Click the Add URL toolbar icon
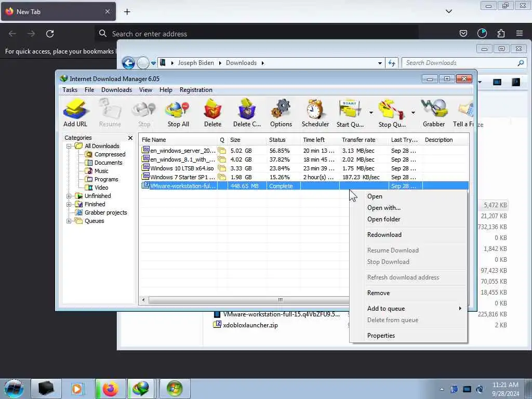532x399 pixels. coord(75,113)
